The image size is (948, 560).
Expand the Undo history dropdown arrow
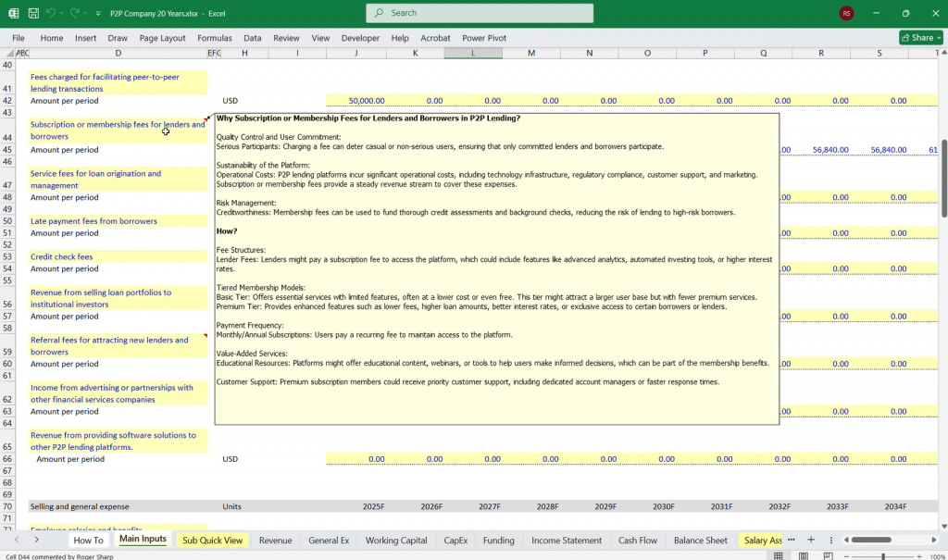click(x=61, y=13)
